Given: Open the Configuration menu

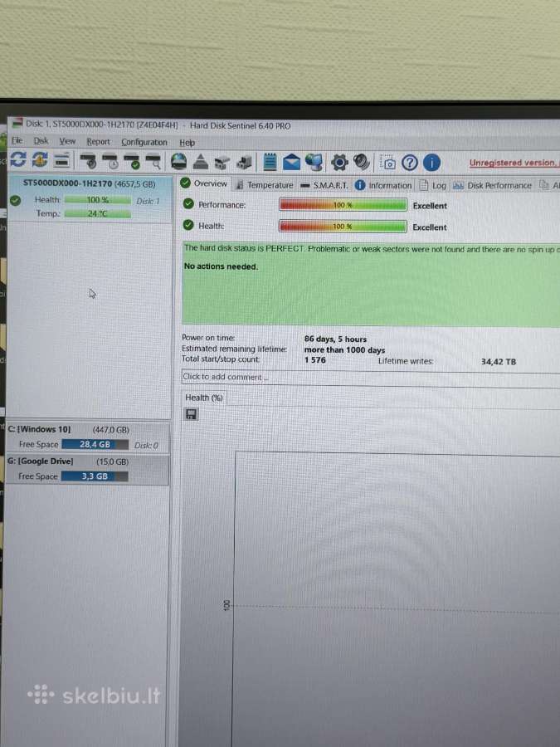Looking at the screenshot, I should point(144,142).
